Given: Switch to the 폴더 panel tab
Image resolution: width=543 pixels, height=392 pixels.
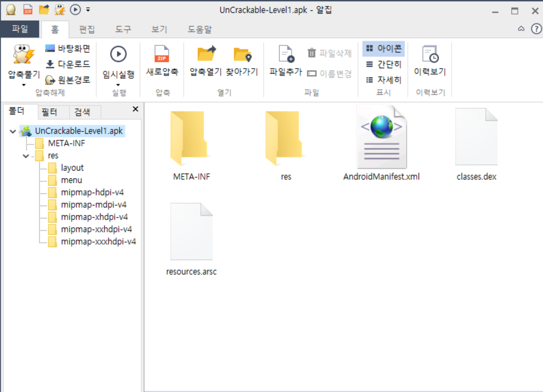Looking at the screenshot, I should tap(16, 111).
